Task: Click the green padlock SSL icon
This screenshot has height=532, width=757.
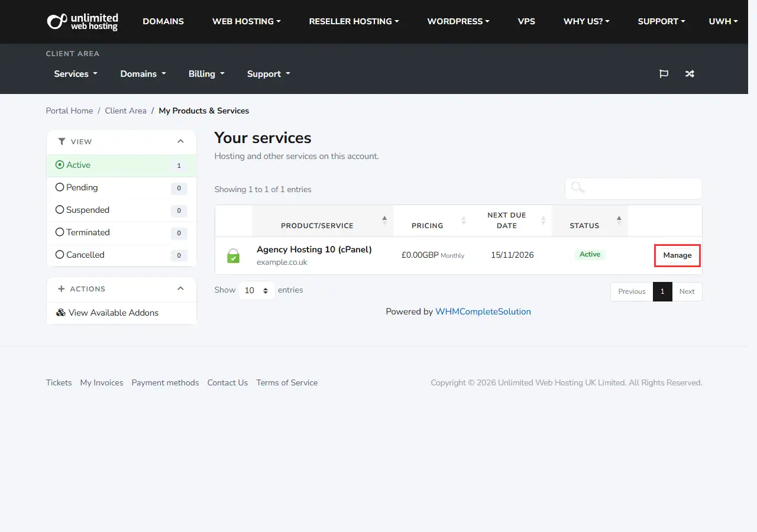Action: (x=234, y=256)
